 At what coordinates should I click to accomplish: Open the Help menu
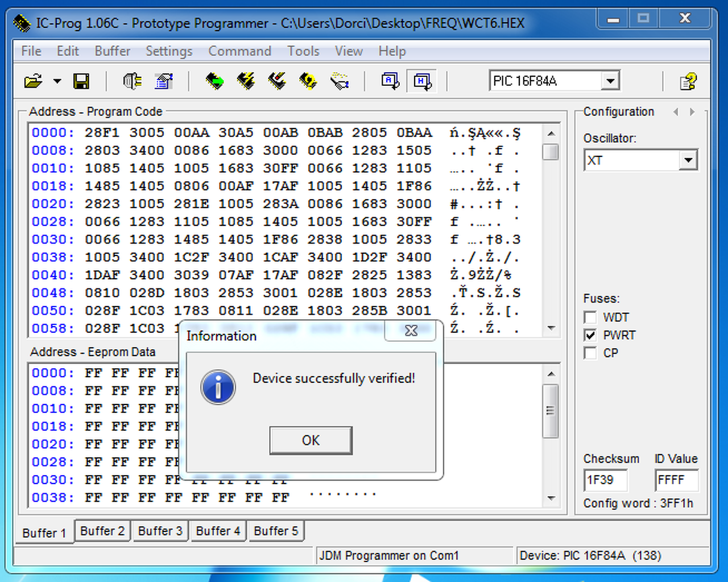392,51
